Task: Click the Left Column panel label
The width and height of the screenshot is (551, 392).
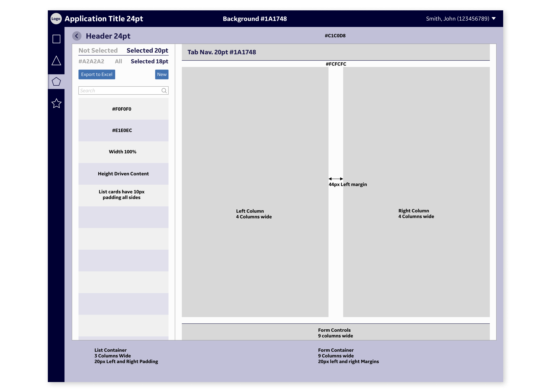Action: (x=253, y=214)
